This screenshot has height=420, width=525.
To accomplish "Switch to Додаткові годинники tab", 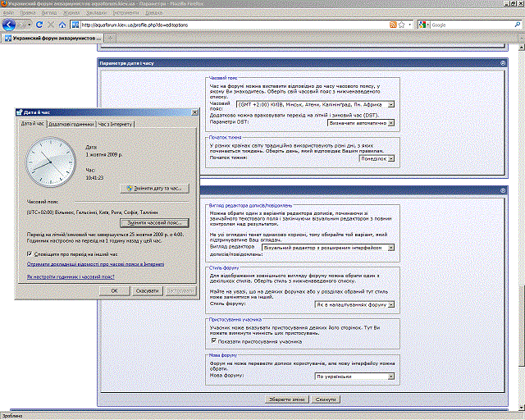I will pyautogui.click(x=71, y=123).
